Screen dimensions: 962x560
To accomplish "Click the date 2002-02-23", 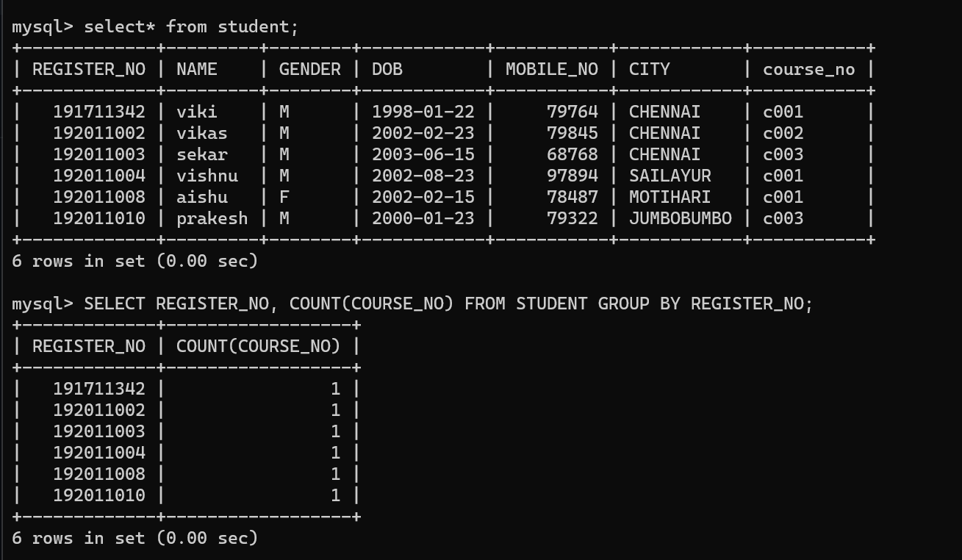I will click(423, 133).
